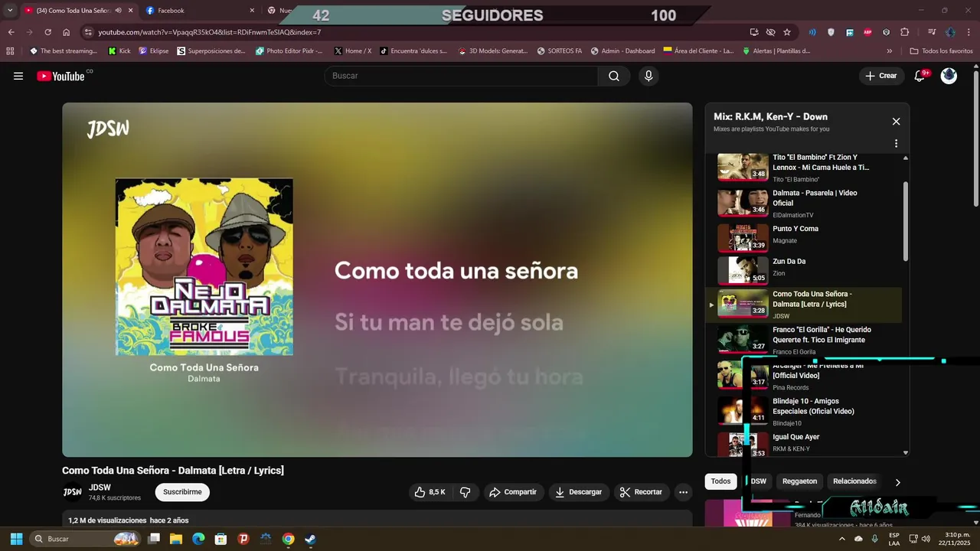This screenshot has height=551, width=980.
Task: Install app icon in address bar
Action: (754, 32)
